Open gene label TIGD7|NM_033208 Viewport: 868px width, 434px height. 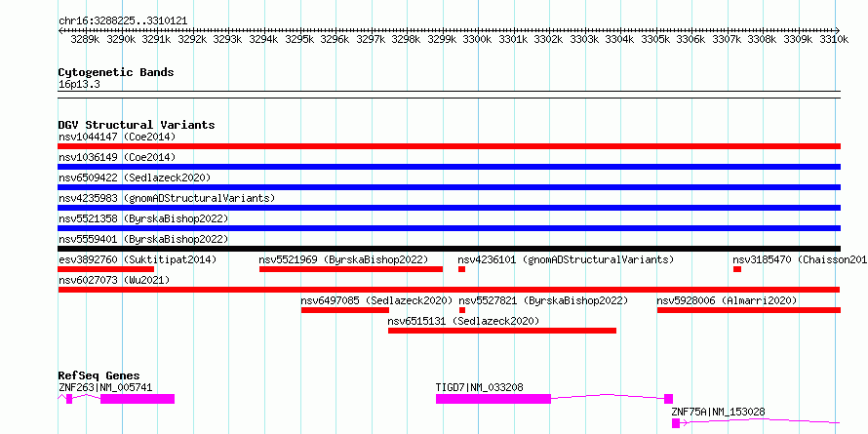click(480, 387)
